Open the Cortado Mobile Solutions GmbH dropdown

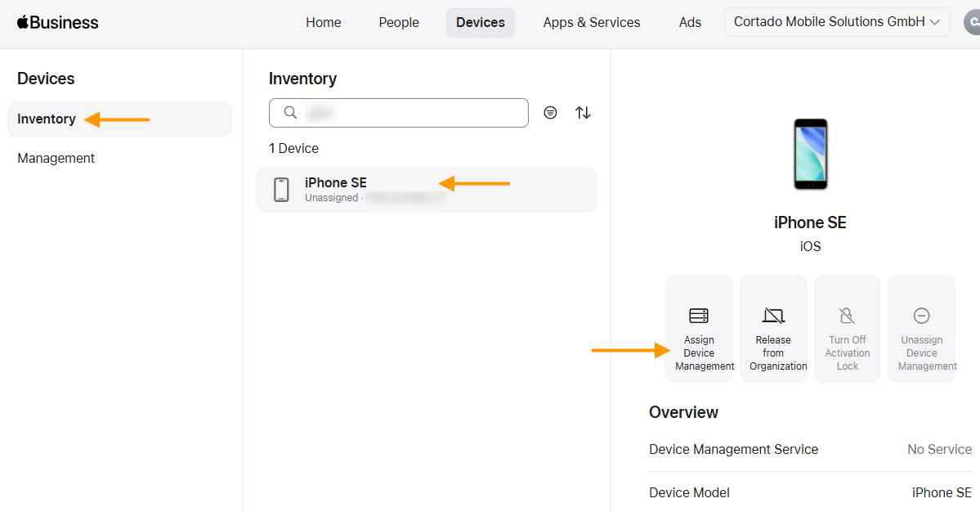point(836,22)
